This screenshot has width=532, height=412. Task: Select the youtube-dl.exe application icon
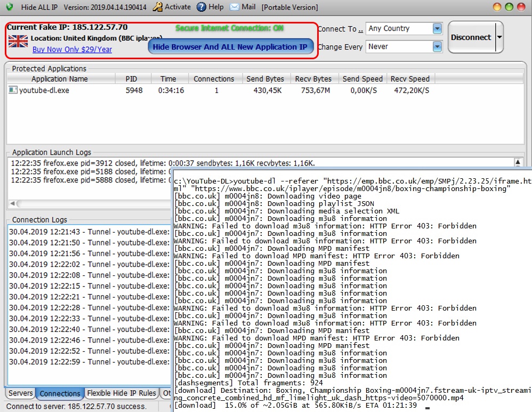pos(13,90)
